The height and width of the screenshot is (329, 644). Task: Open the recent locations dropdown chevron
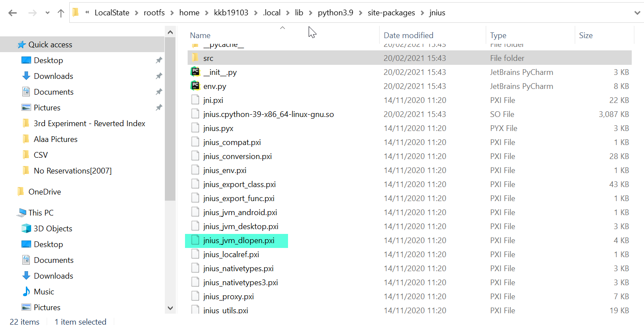click(47, 12)
